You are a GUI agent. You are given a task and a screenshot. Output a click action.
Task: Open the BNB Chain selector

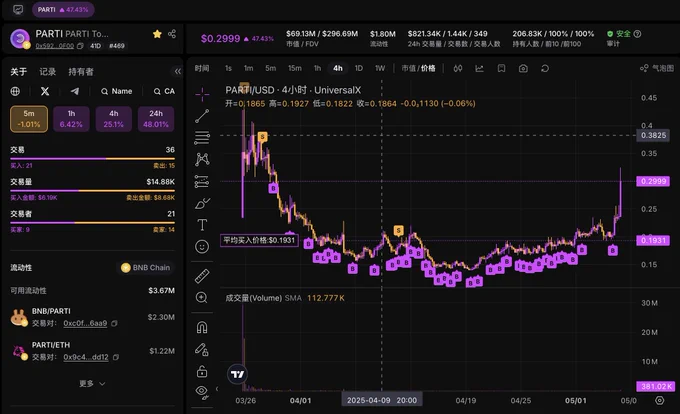tap(146, 267)
